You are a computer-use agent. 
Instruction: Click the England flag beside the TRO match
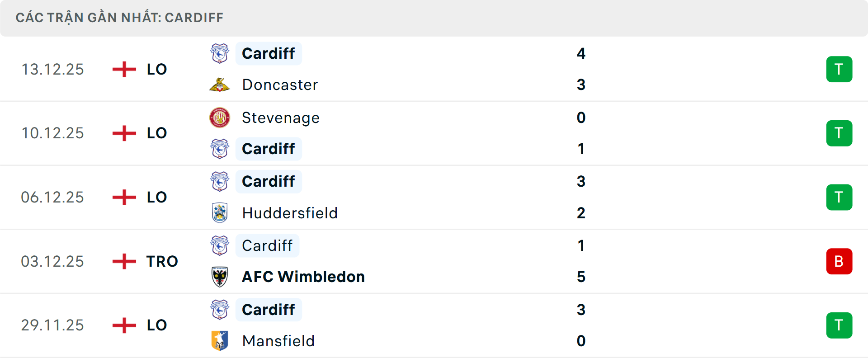[123, 261]
